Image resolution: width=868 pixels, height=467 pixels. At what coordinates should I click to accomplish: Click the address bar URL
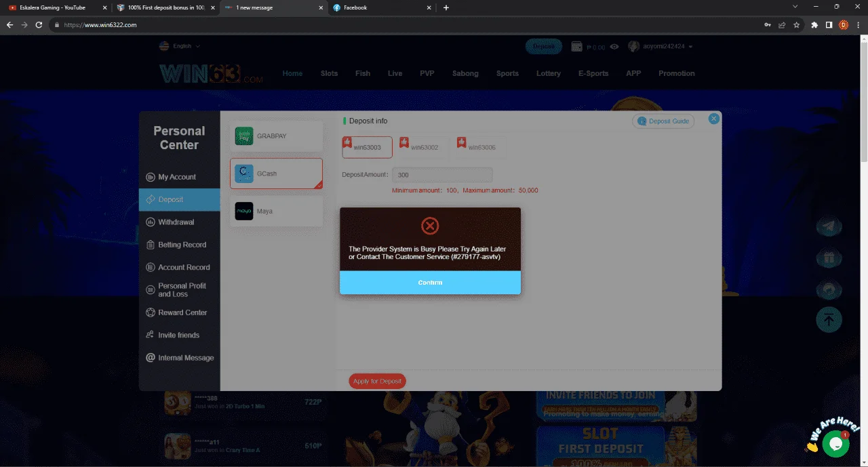(x=100, y=24)
